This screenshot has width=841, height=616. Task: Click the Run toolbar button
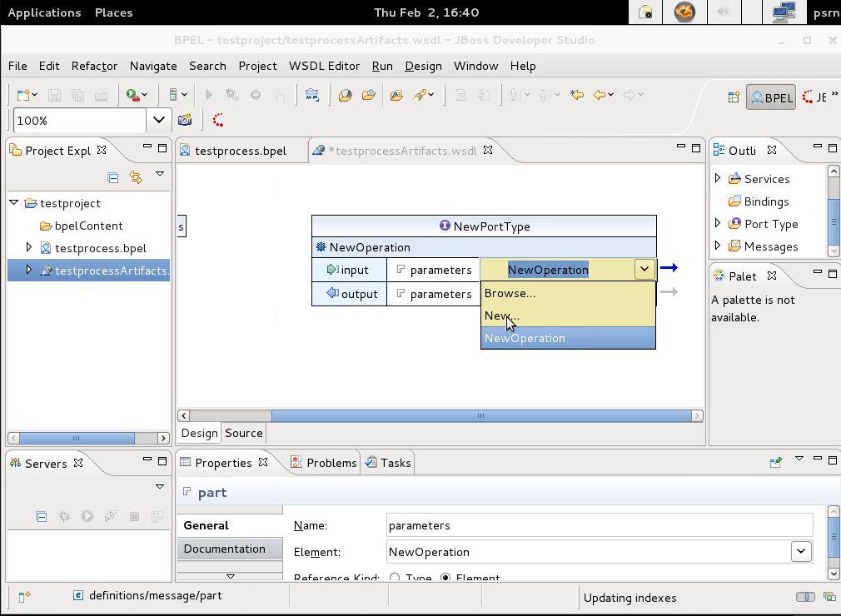tap(132, 95)
